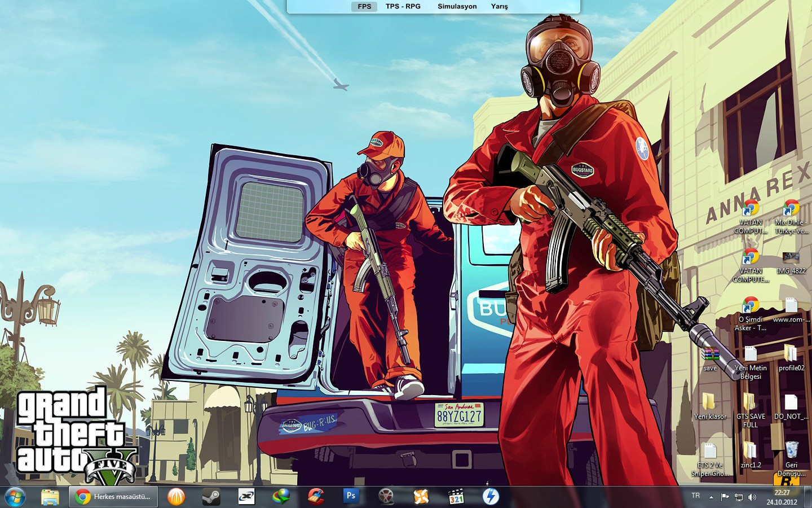Select 'VATAN COMPUTE...' Chrome shortcut
Viewport: 812px width, 508px height.
pos(751,265)
